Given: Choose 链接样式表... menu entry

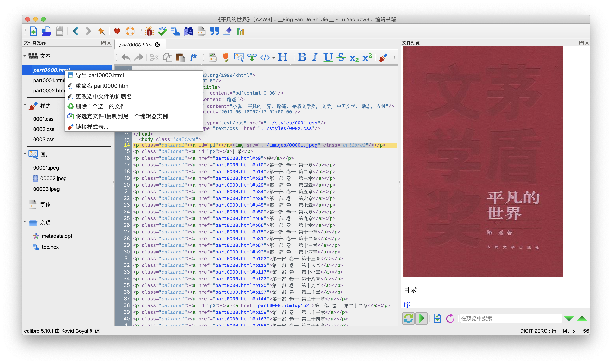Looking at the screenshot, I should click(x=133, y=127).
